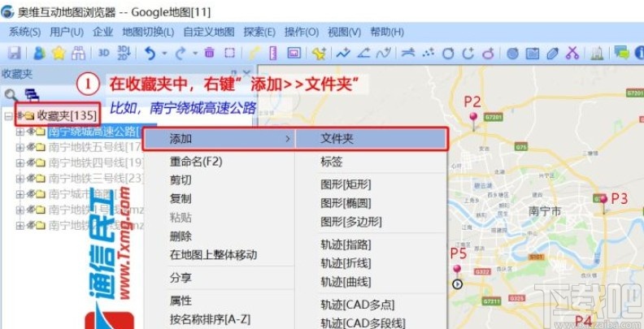
Task: Click the P3 pin marker on the map
Action: [603, 203]
